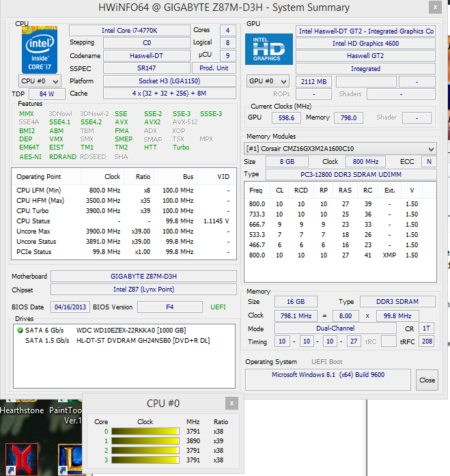Click the Core 1 clock bar
This screenshot has width=450, height=476.
tap(145, 440)
